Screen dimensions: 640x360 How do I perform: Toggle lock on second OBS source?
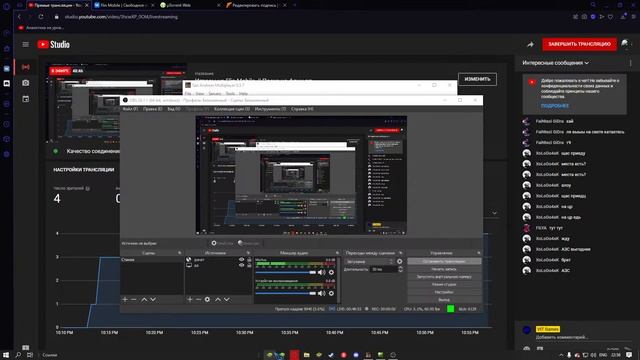[249, 265]
